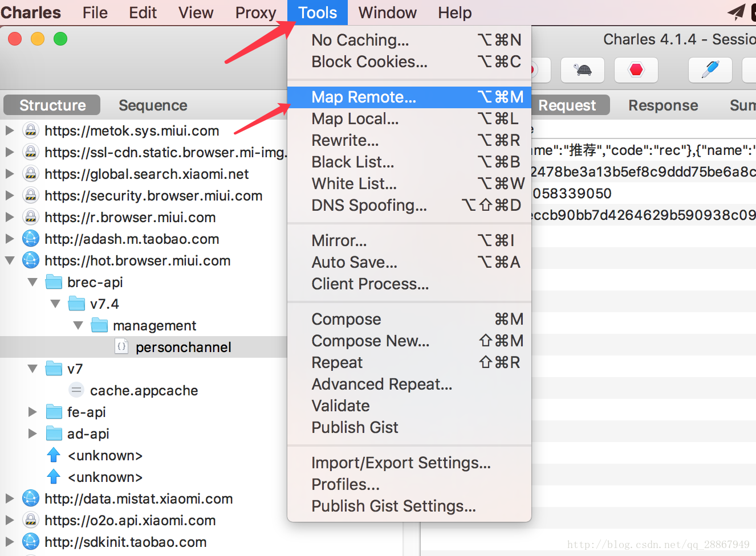Image resolution: width=756 pixels, height=556 pixels.
Task: Click the paper plane menu bar icon
Action: pyautogui.click(x=737, y=12)
